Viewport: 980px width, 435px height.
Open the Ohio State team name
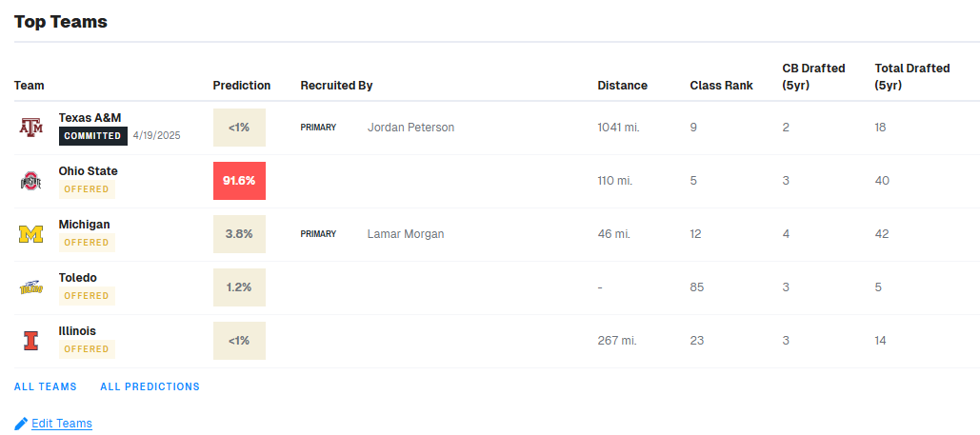coord(89,171)
